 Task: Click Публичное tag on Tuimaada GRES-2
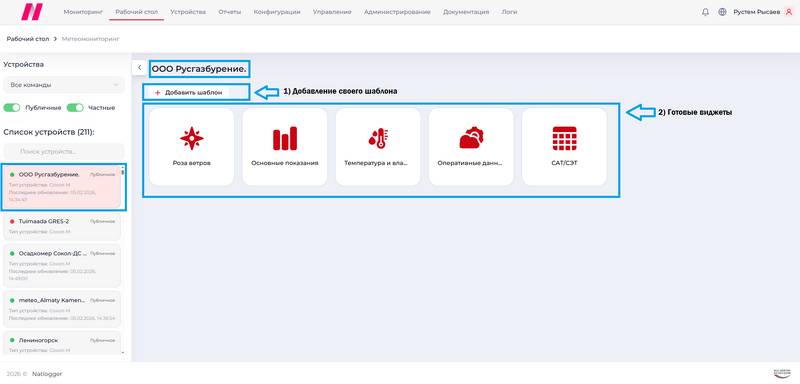tap(103, 221)
